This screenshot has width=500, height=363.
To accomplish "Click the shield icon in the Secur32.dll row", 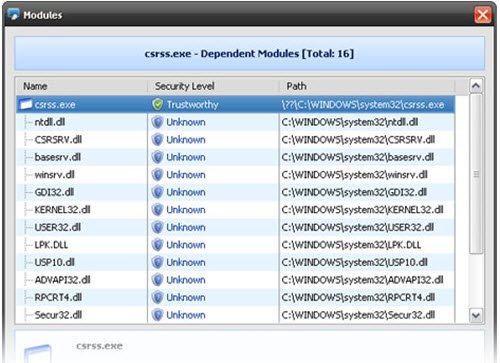I will tap(157, 315).
